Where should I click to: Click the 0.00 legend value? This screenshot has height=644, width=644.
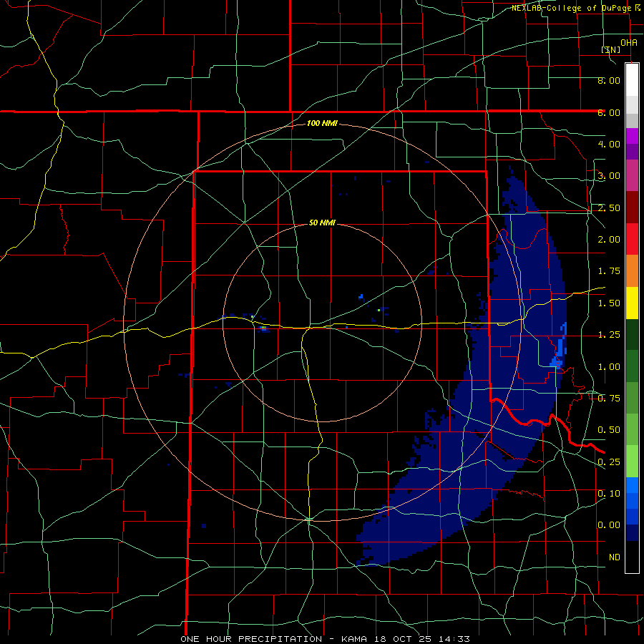609,525
